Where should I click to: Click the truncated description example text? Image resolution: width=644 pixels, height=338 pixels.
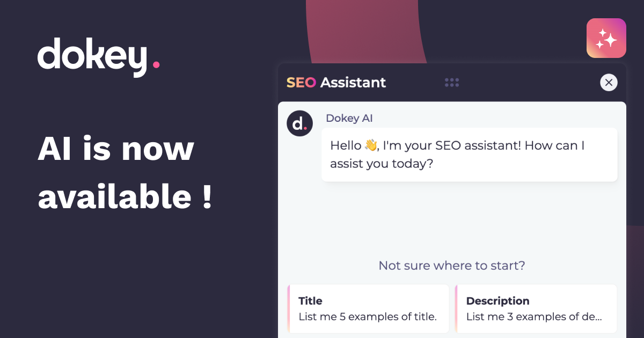535,317
